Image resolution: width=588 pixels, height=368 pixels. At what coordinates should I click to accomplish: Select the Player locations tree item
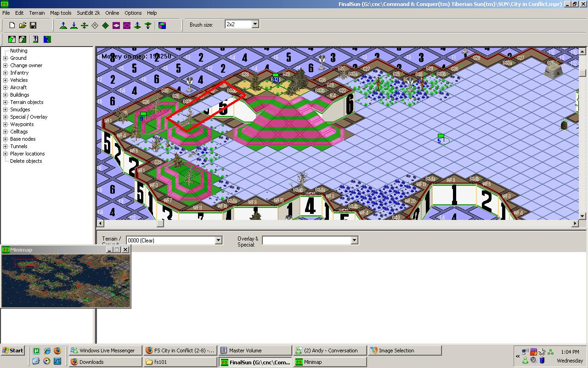click(x=28, y=154)
